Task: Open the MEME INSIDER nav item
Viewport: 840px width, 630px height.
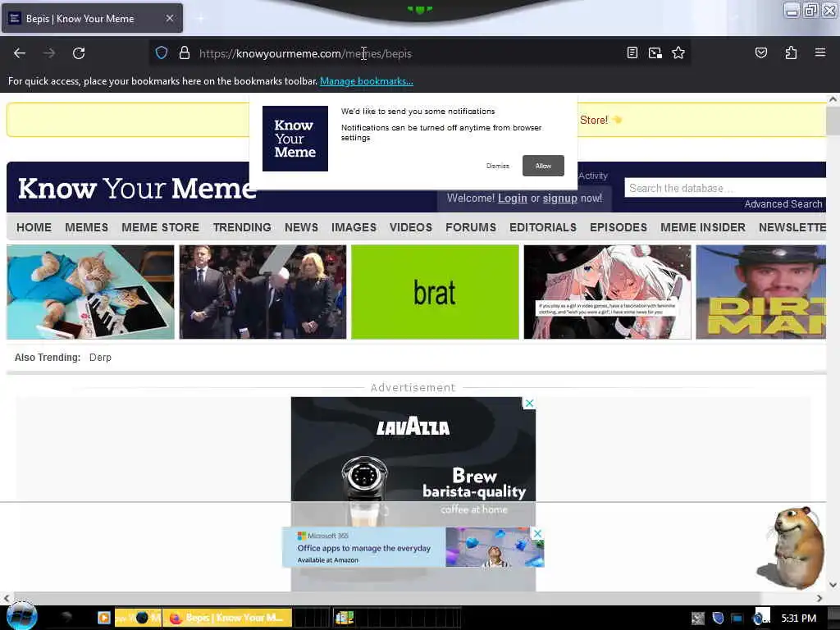Action: tap(703, 227)
